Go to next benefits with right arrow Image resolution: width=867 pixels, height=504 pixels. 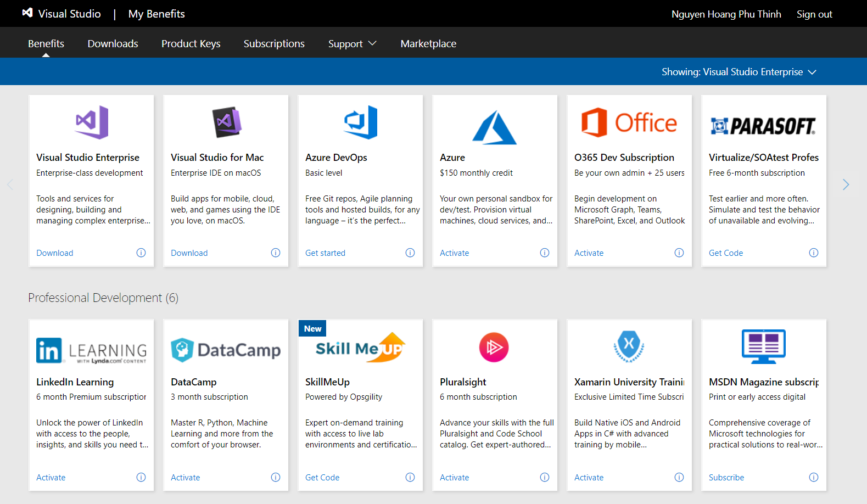pyautogui.click(x=846, y=184)
